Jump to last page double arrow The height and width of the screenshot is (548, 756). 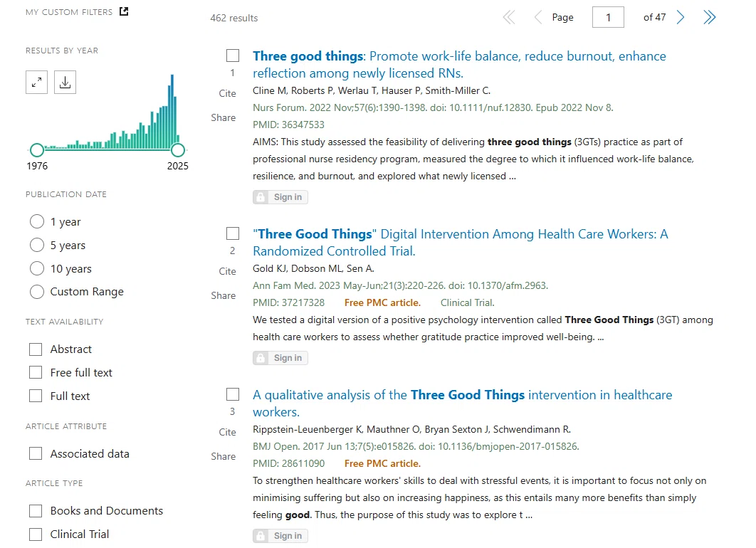pos(709,17)
